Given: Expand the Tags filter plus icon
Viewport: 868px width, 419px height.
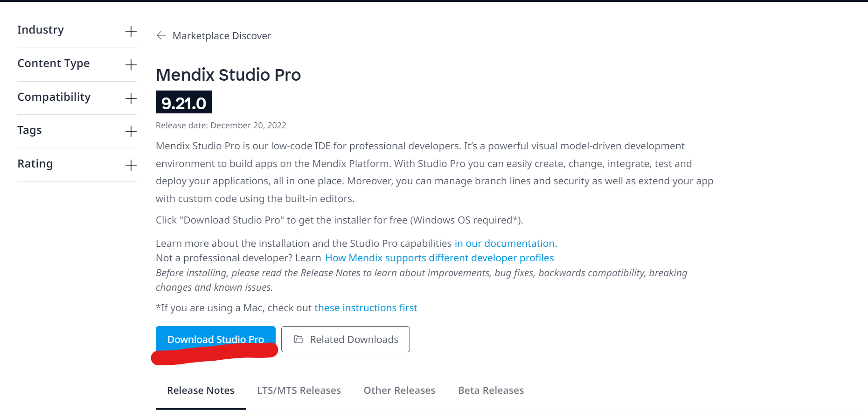Looking at the screenshot, I should 131,132.
